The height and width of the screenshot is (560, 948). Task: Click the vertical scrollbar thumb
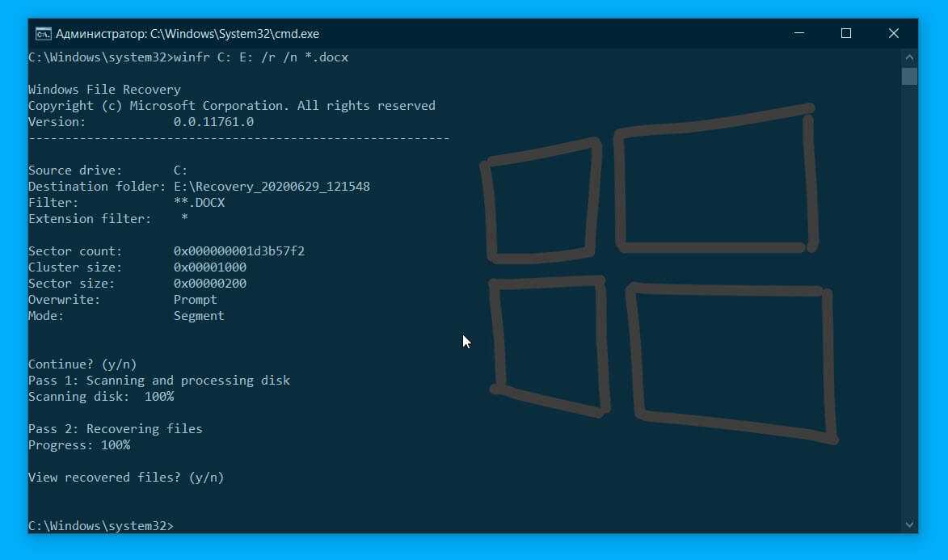coord(909,76)
